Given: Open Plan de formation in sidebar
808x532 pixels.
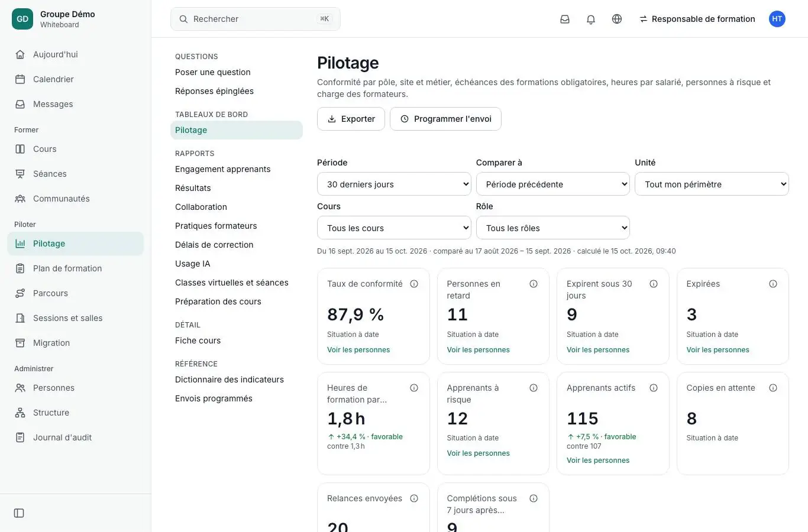Looking at the screenshot, I should (x=76, y=268).
